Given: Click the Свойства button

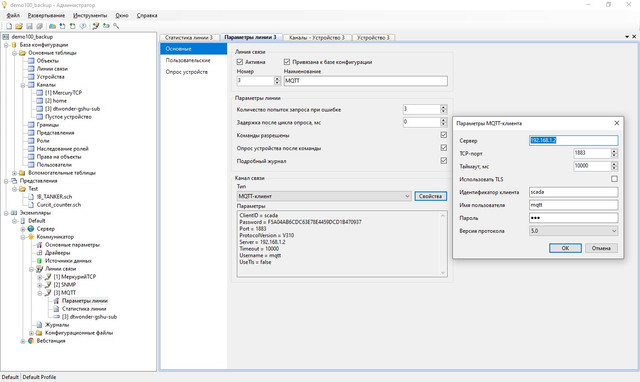Looking at the screenshot, I should (430, 196).
